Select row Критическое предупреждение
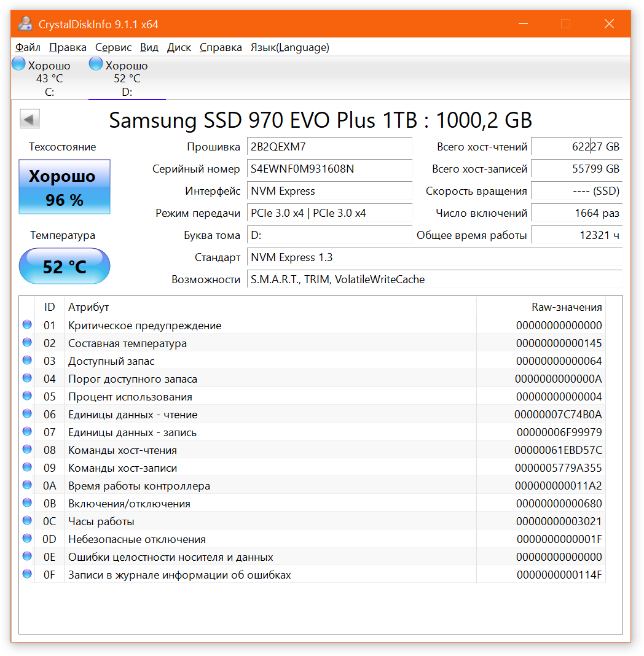Image resolution: width=644 pixels, height=656 pixels. 313,325
